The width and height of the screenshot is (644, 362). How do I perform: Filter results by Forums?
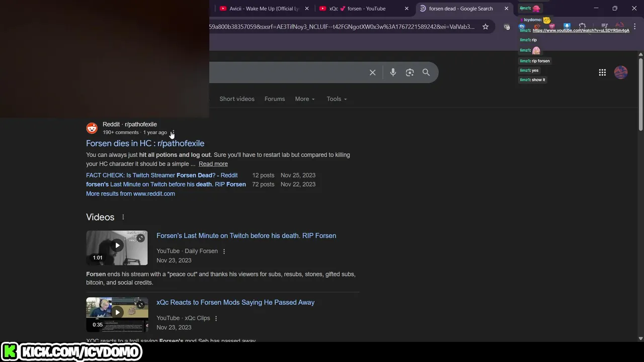click(x=275, y=99)
